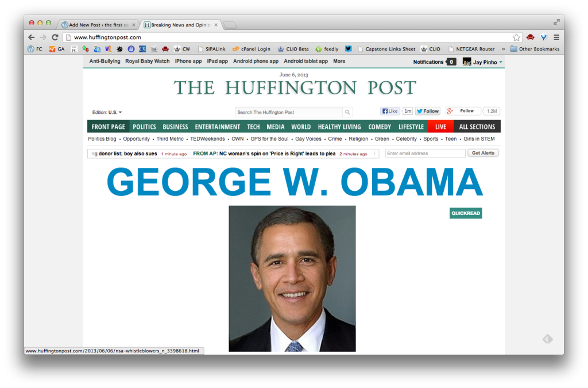Image resolution: width=588 pixels, height=388 pixels.
Task: Open the GEORGE W. OBAMA headline
Action: coord(295,182)
